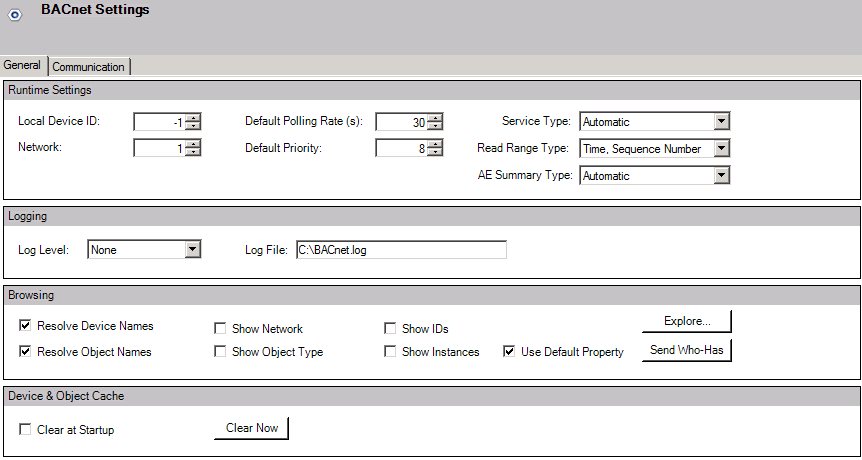The image size is (862, 460).
Task: Disable the Use Default Property checkbox
Action: click(509, 352)
